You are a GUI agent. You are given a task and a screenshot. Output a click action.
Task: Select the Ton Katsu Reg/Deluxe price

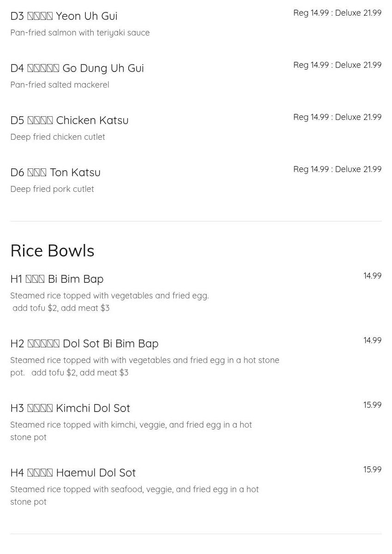point(337,169)
